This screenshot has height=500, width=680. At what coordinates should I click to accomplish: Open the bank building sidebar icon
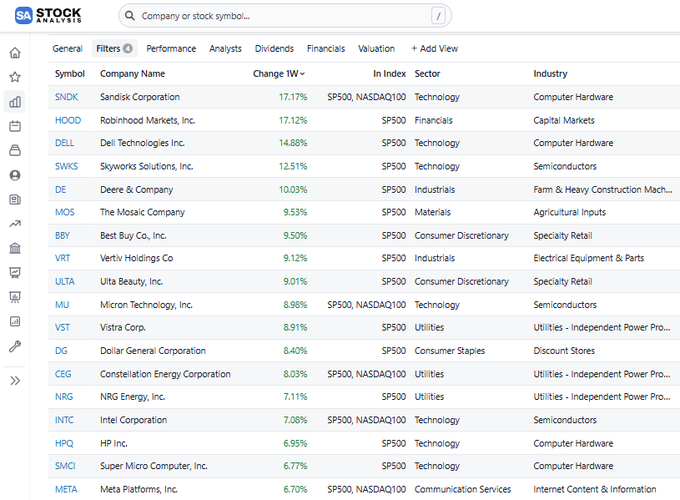(15, 248)
